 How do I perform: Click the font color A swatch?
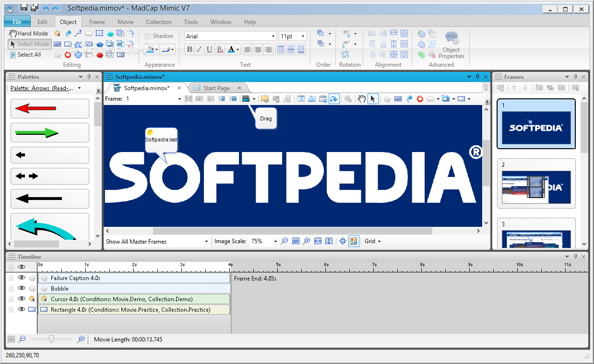pos(232,49)
